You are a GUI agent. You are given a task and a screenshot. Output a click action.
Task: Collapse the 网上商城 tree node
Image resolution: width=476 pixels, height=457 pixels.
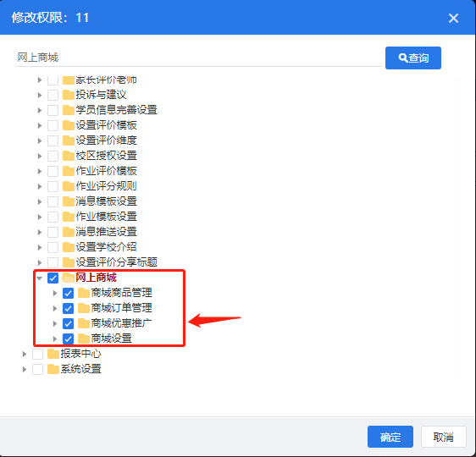(40, 278)
